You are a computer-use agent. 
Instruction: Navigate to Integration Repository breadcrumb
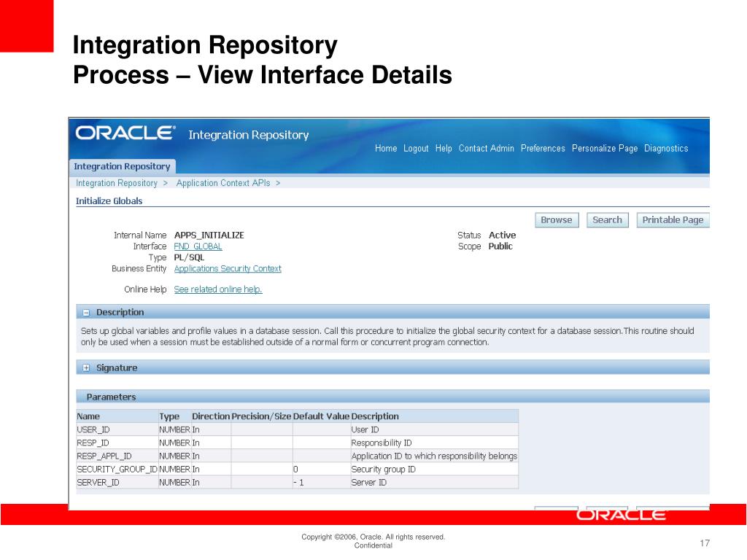click(x=117, y=184)
